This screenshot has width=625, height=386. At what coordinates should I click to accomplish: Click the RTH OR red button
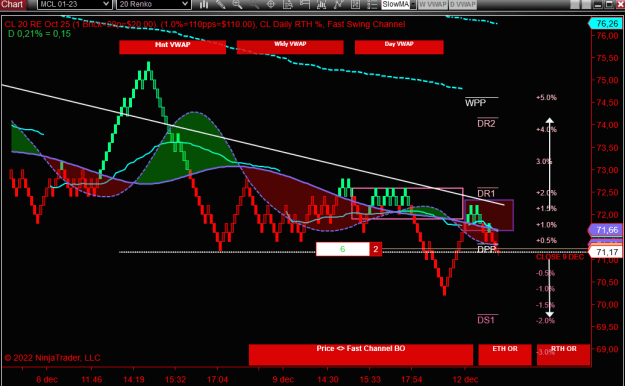point(563,354)
